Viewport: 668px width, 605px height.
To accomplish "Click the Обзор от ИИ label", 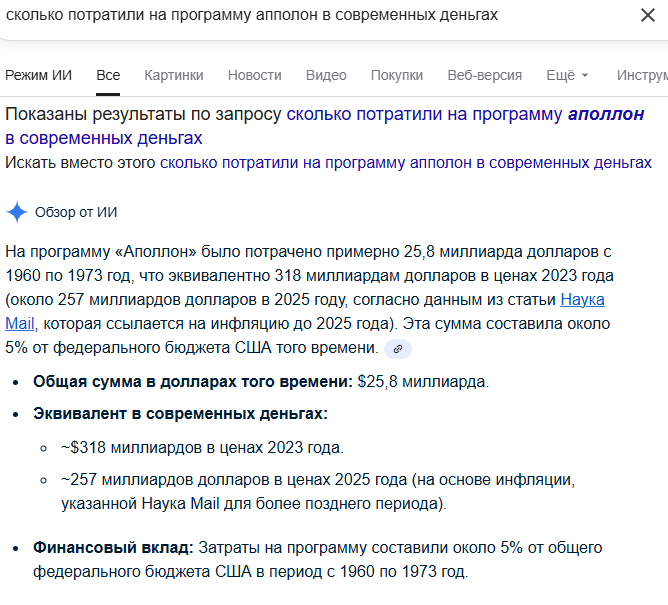I will 76,212.
